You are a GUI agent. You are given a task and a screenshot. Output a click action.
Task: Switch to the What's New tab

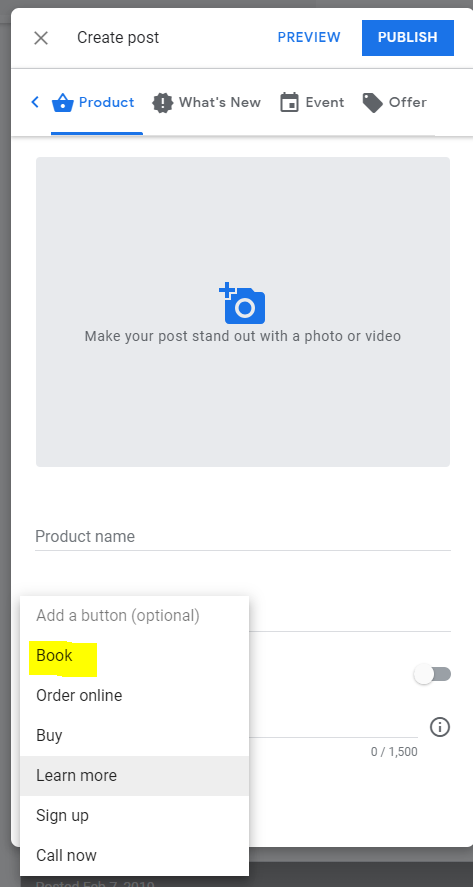click(x=207, y=102)
